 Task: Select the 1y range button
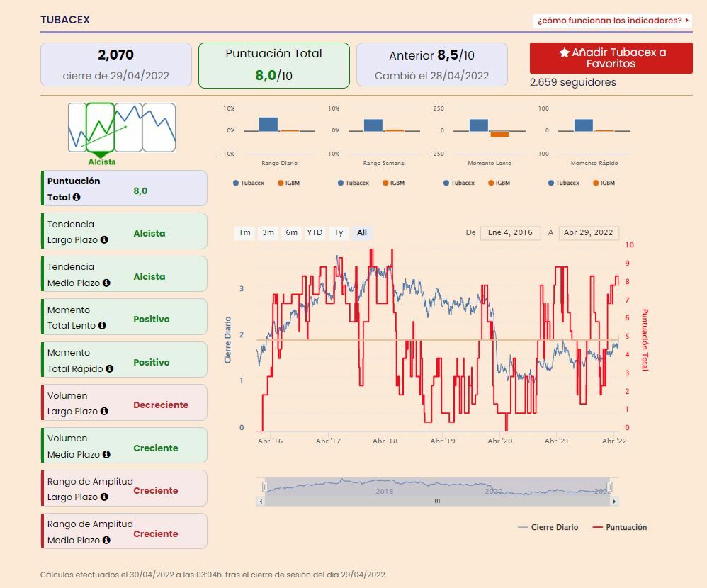pos(339,232)
